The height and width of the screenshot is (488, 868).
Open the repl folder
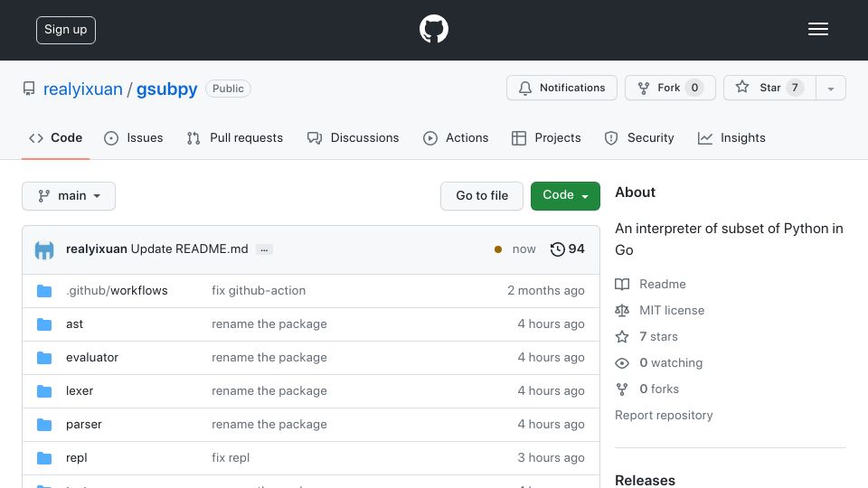click(76, 458)
